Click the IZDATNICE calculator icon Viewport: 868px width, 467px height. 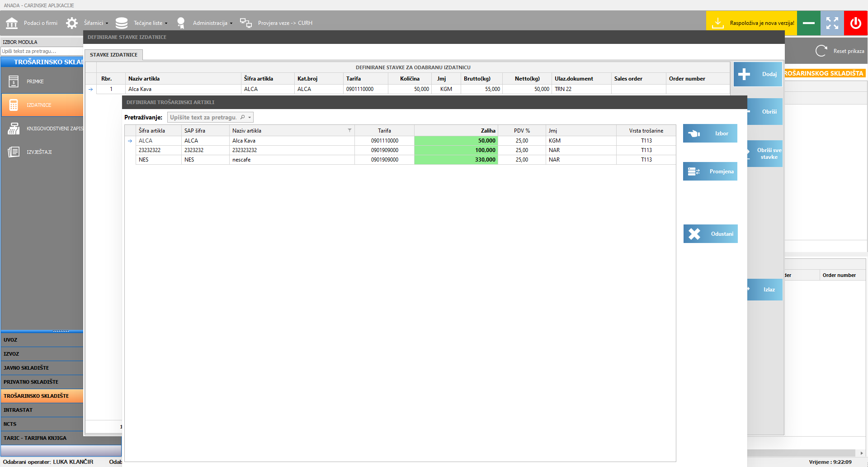tap(14, 105)
